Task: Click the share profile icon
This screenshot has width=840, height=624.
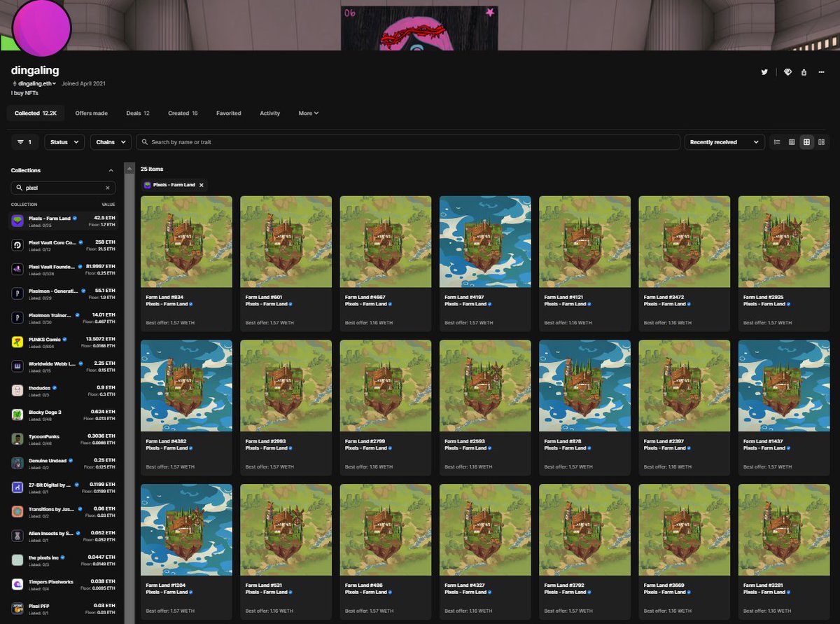Action: (x=804, y=72)
